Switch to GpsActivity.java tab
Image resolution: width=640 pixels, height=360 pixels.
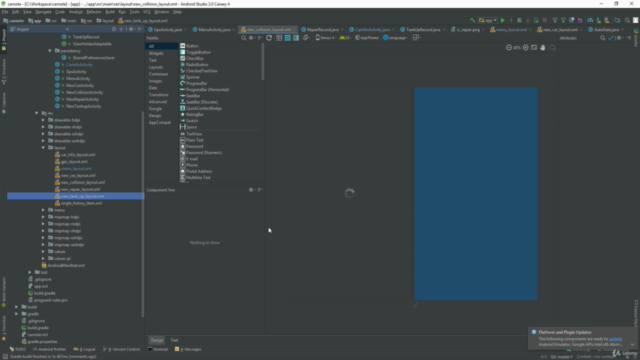click(168, 30)
